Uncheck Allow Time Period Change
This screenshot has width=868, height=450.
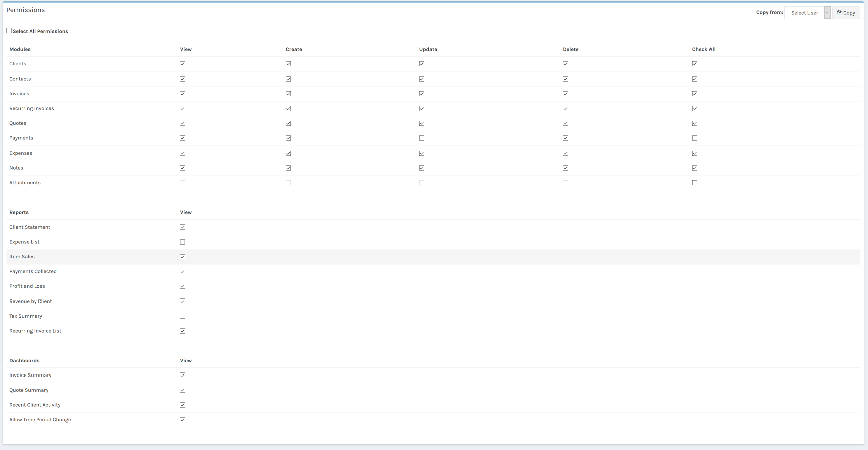183,420
